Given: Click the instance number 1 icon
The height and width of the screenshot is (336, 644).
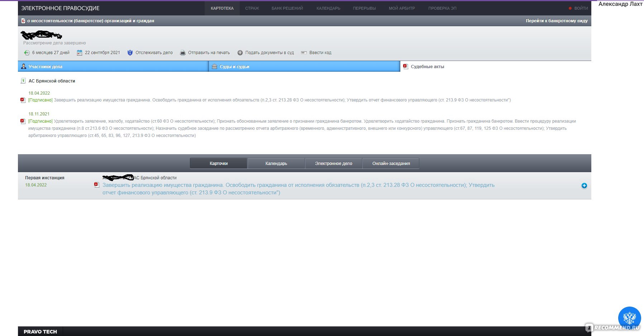Looking at the screenshot, I should point(23,81).
